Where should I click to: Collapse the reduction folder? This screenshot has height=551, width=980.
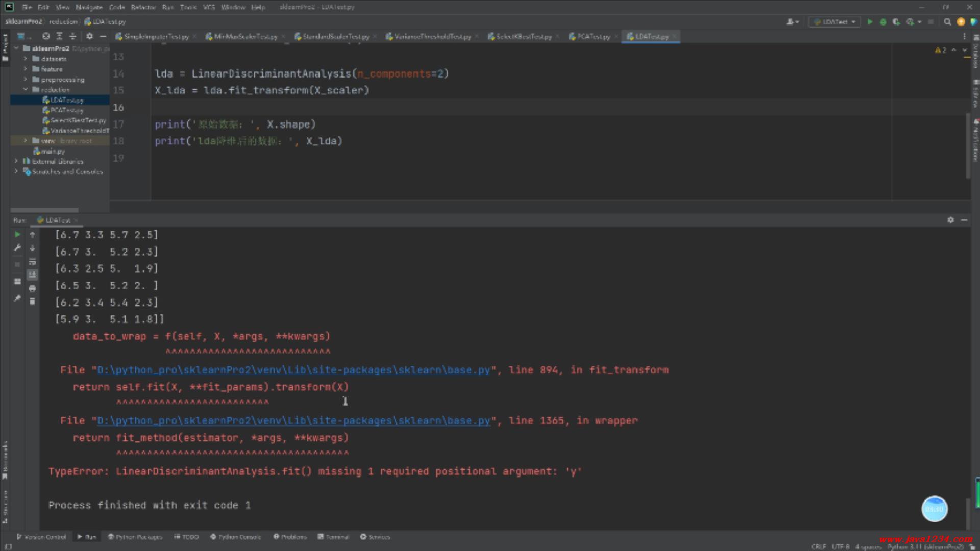[25, 90]
